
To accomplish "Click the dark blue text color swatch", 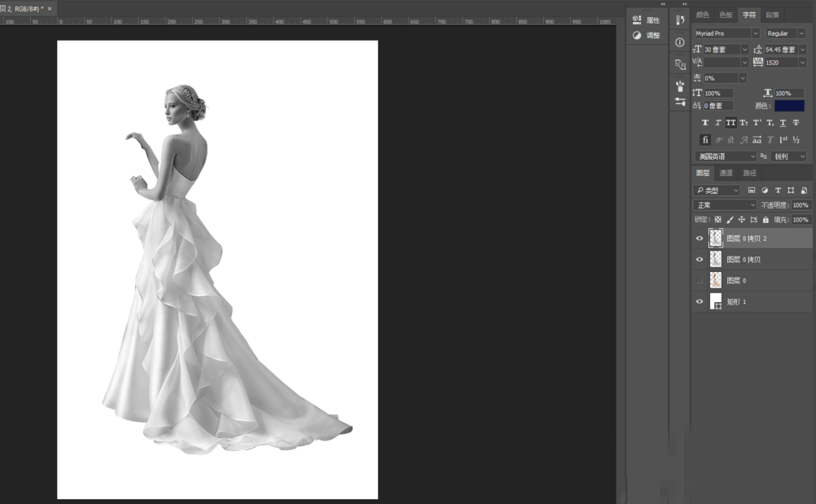I will click(789, 106).
